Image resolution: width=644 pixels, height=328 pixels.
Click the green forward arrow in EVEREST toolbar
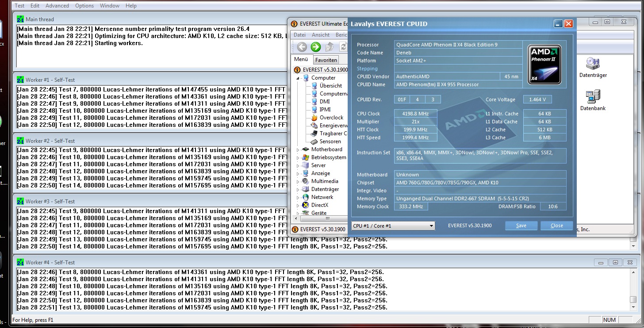[316, 47]
